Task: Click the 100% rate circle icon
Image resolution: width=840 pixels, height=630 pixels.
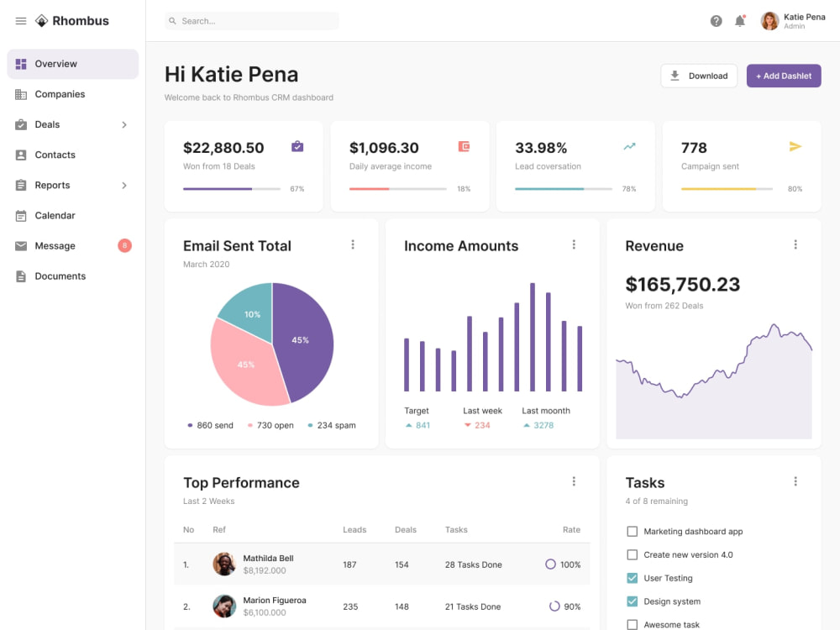Action: [x=550, y=564]
